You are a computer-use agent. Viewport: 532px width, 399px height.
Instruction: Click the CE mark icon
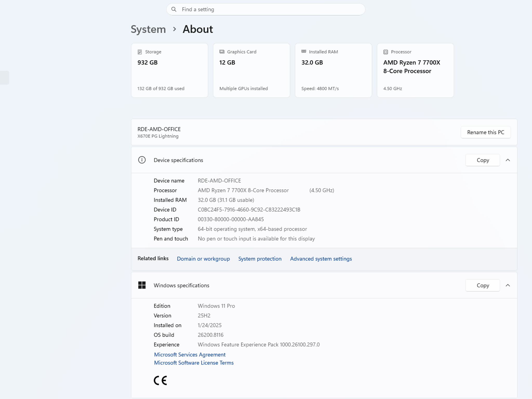tap(160, 381)
